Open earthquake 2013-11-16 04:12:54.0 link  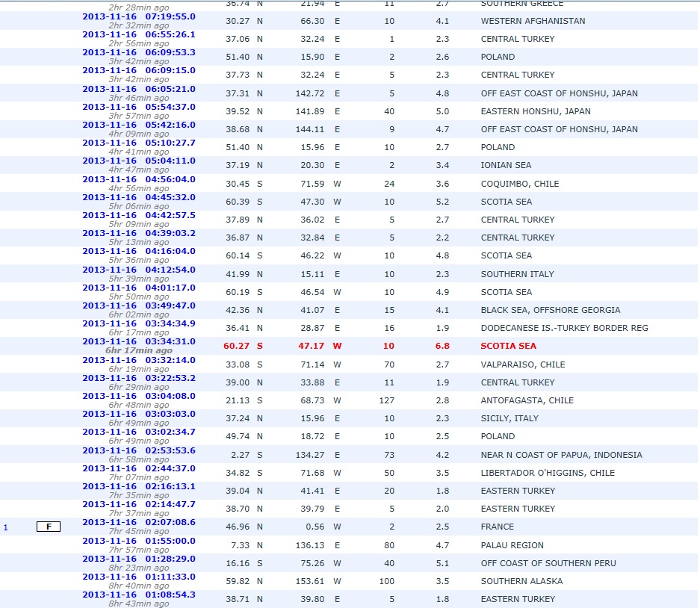[x=139, y=270]
